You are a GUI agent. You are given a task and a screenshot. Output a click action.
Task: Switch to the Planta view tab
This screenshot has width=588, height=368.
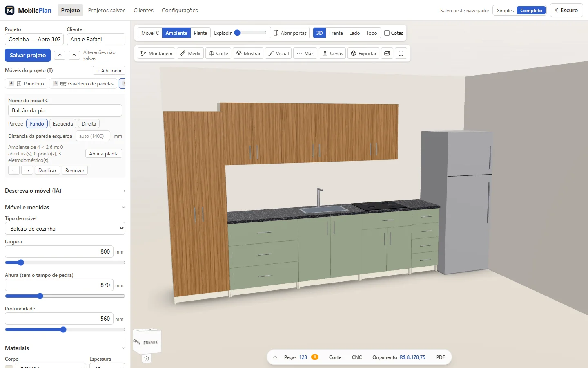pyautogui.click(x=200, y=33)
